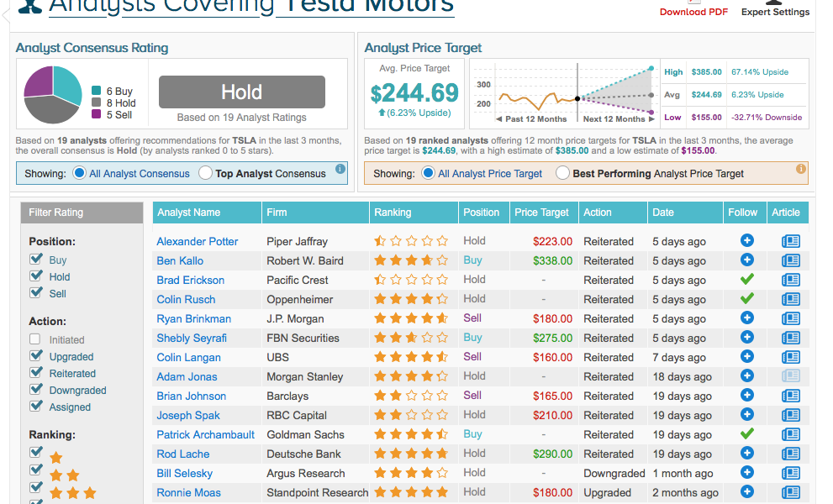Follow Ronnie Moas using the plus icon
The width and height of the screenshot is (833, 504).
click(747, 491)
